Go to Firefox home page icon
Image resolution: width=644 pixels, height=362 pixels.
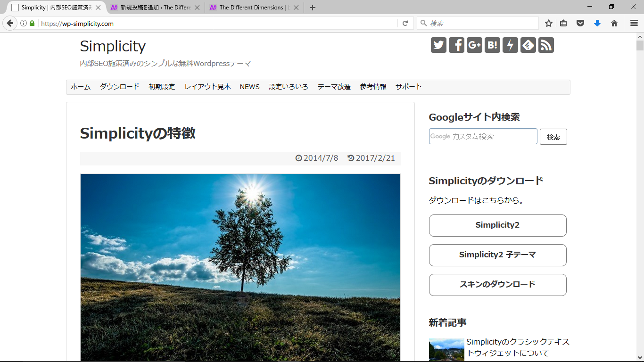pyautogui.click(x=614, y=23)
